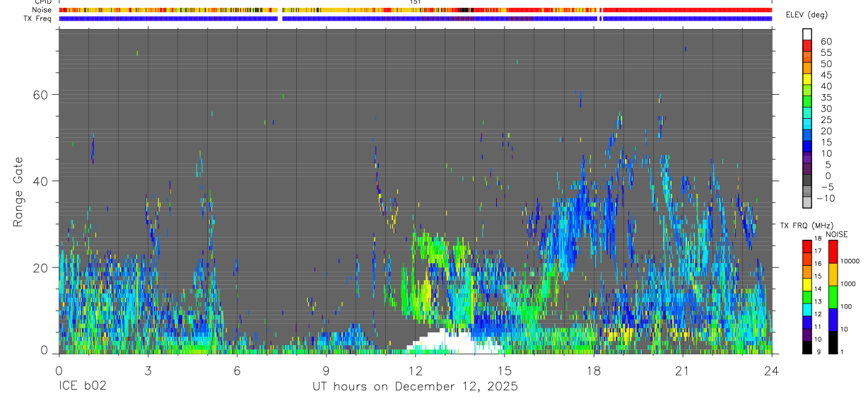Viewport: 868px width, 401px height.
Task: Click the '9' tick on the UT hours axis
Action: [x=326, y=371]
